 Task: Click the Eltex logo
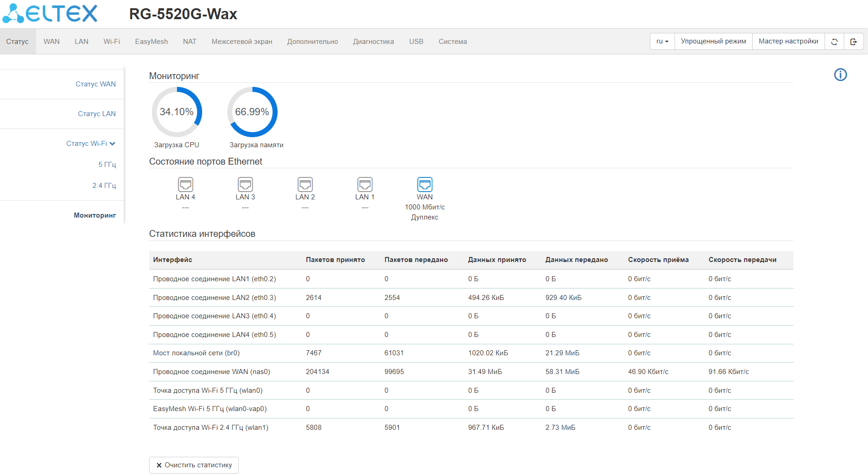coord(50,14)
